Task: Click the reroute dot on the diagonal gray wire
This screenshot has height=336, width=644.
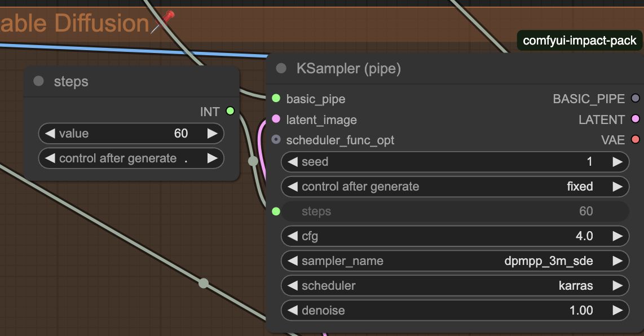Action: pos(204,283)
